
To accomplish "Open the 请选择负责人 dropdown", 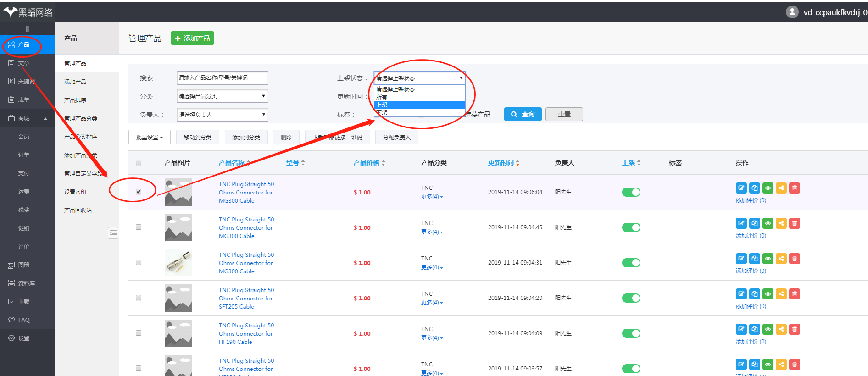I will 222,115.
